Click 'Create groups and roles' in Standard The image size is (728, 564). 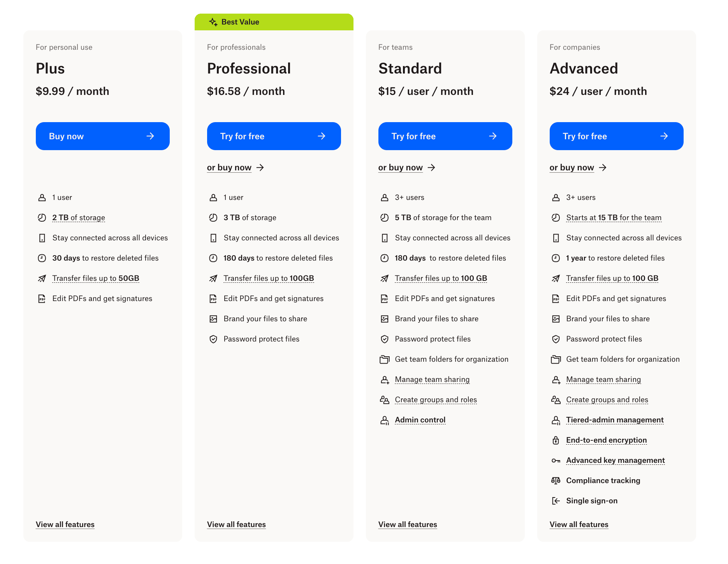(x=436, y=400)
